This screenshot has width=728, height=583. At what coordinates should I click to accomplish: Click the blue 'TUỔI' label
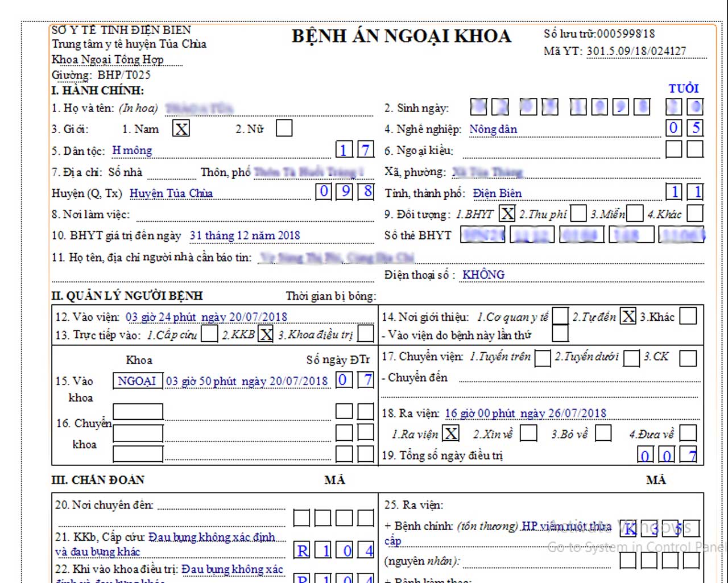tap(684, 88)
